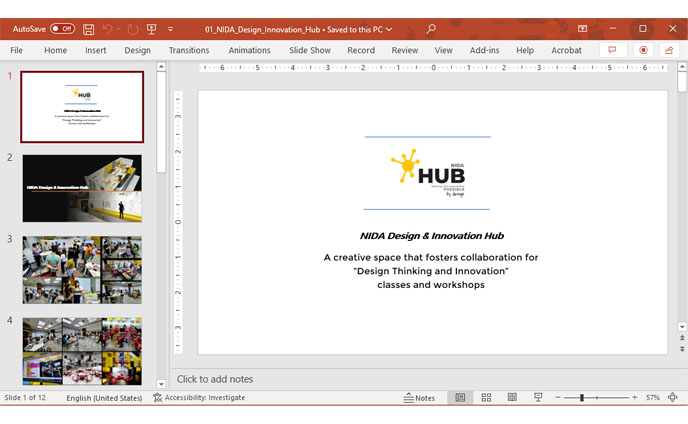Viewport: 688px width, 424px height.
Task: Click the Record button icon in ribbon
Action: coord(643,50)
